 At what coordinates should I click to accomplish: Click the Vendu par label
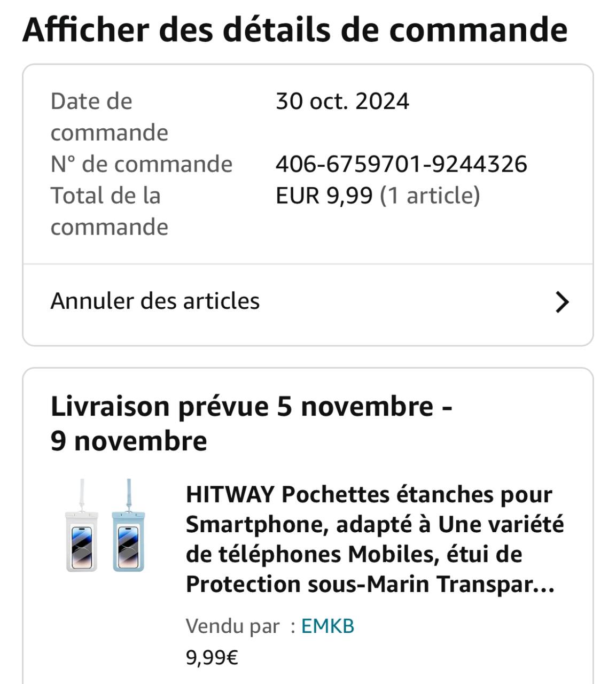232,626
